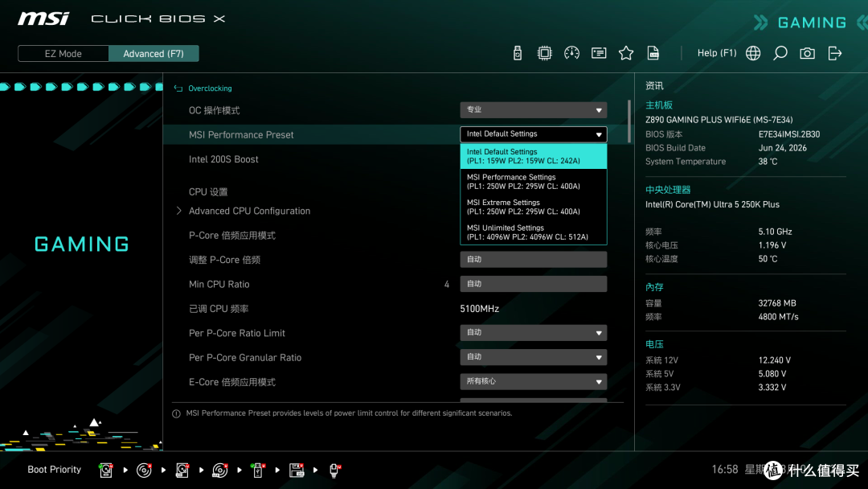Choose MSI Extreme Settings preset option

tap(533, 208)
